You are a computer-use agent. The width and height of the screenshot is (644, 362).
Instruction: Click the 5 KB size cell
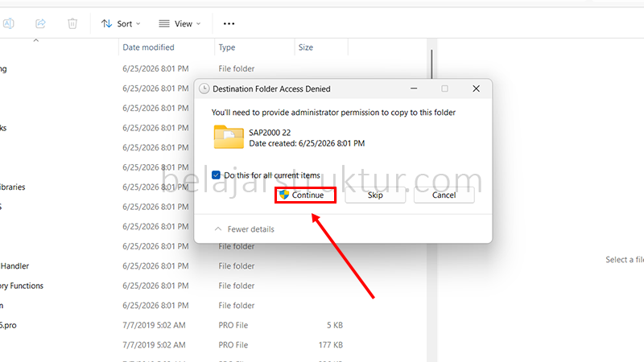pyautogui.click(x=335, y=325)
